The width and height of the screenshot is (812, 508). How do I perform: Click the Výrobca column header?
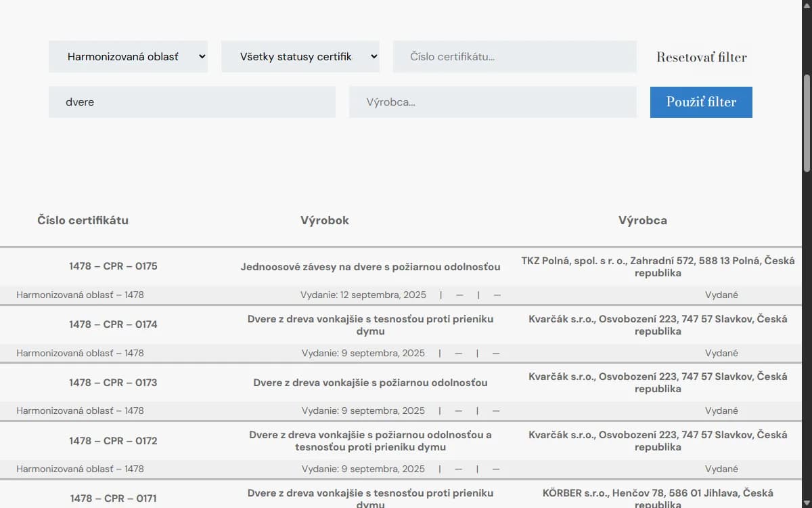[642, 220]
